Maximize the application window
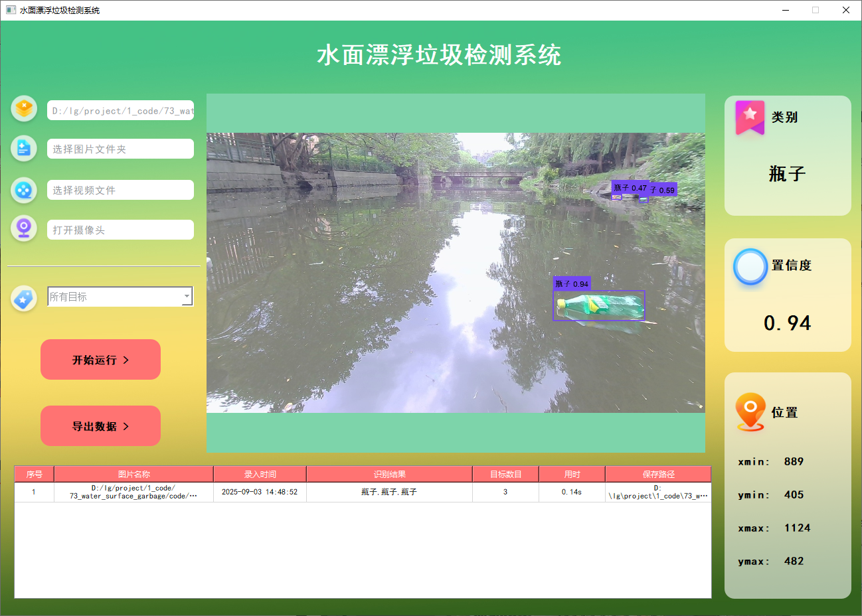The image size is (862, 616). 816,10
